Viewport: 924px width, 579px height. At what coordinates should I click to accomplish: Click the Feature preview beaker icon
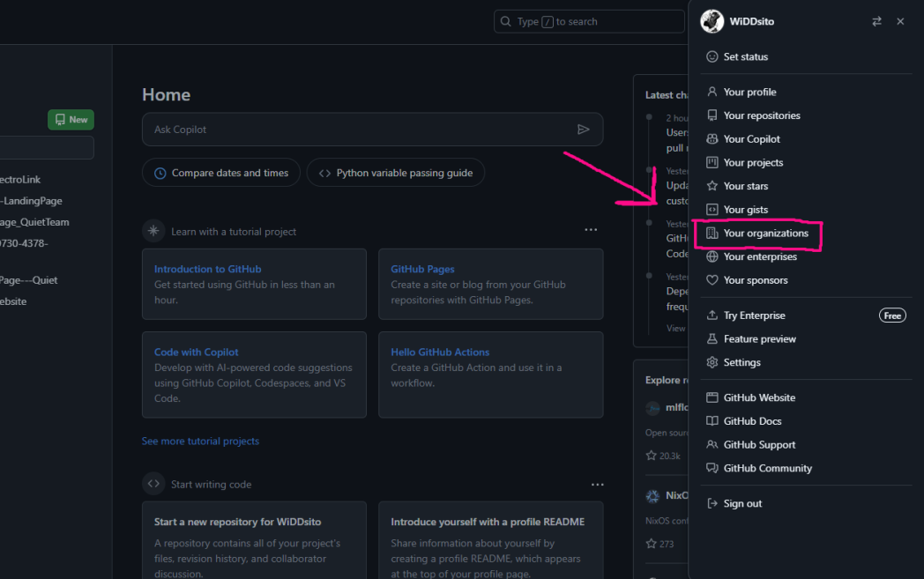pyautogui.click(x=712, y=338)
